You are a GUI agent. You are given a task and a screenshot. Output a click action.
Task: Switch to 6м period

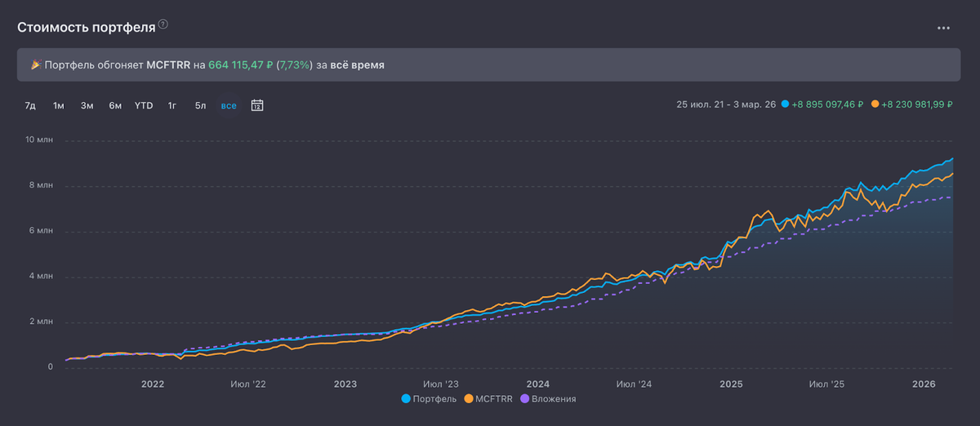(115, 105)
